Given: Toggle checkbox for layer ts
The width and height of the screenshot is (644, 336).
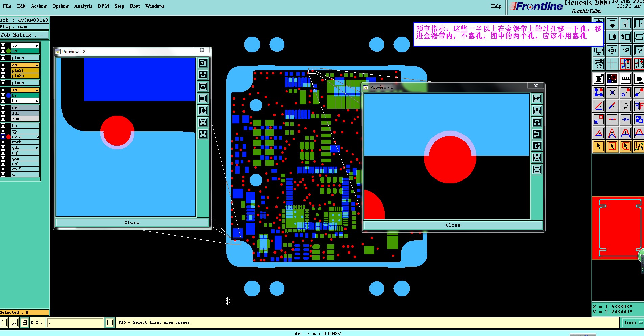Looking at the screenshot, I should pyautogui.click(x=3, y=51).
